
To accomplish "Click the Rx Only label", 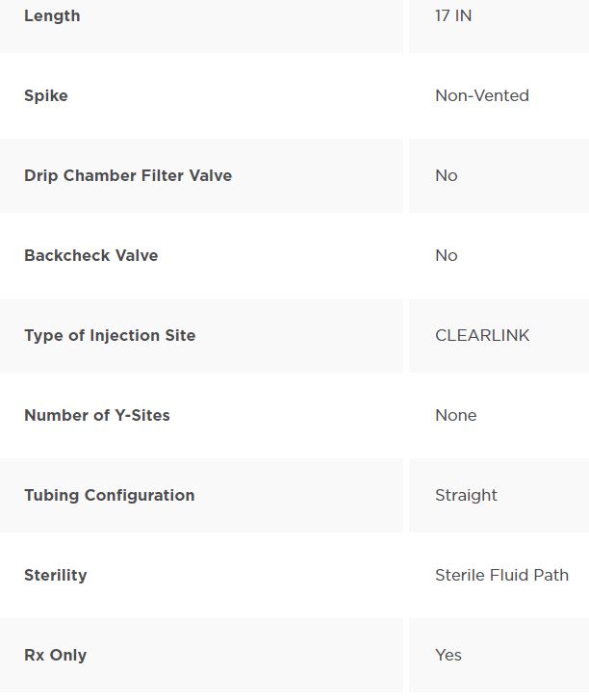I will (55, 656).
